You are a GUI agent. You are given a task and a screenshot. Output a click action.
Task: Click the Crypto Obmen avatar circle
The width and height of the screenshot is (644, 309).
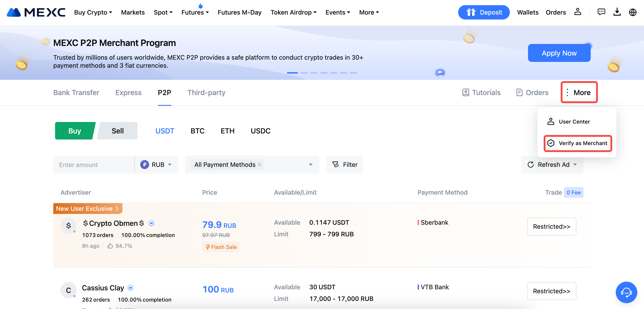coord(68,226)
